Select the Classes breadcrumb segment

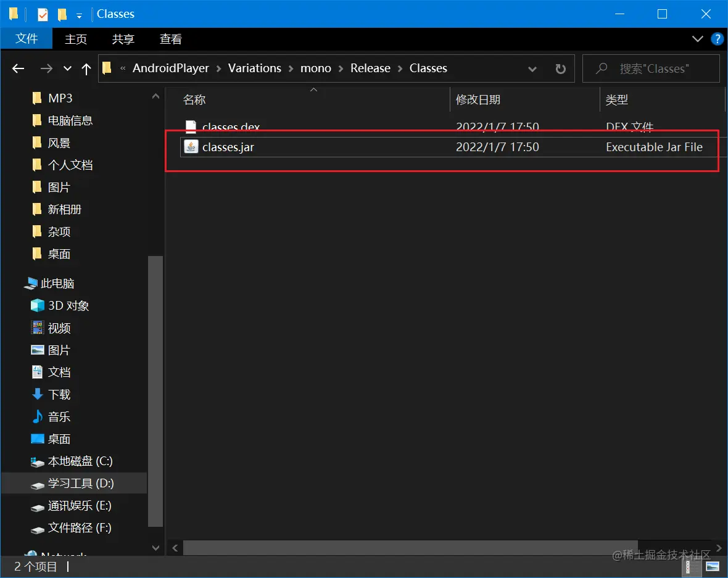428,68
